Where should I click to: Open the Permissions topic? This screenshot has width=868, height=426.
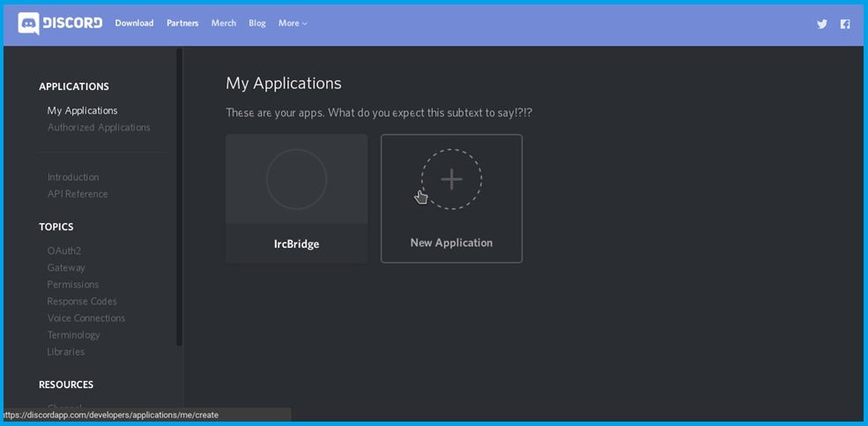72,284
